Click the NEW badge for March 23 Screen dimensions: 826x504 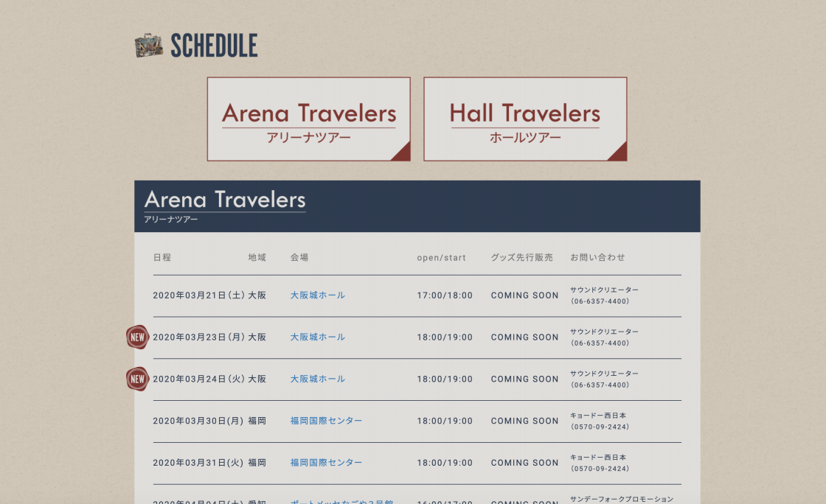(137, 337)
